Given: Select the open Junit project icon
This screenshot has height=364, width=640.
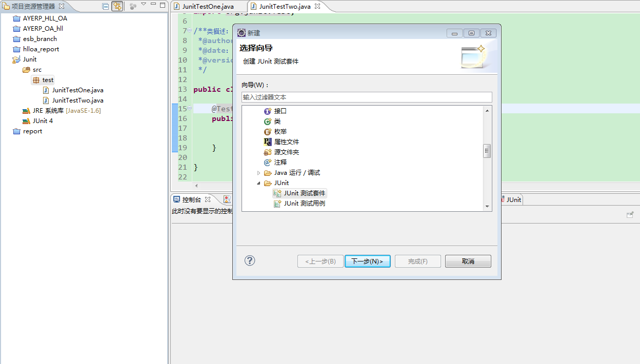Looking at the screenshot, I should coord(16,59).
